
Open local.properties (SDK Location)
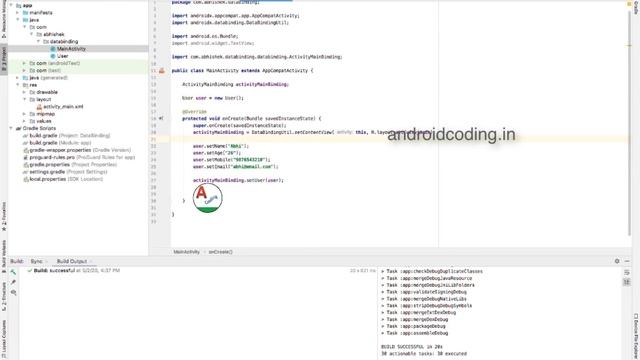click(x=62, y=179)
